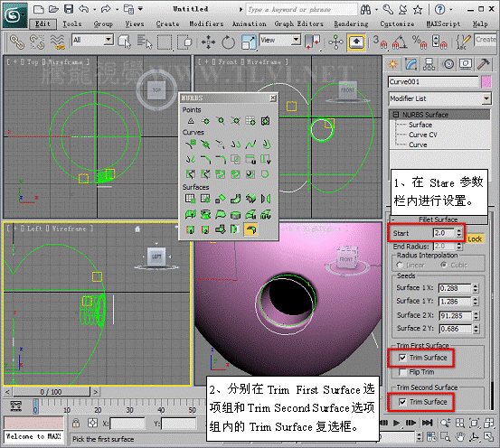Open the Edit menu
Screen dimensions: 500x448
point(42,23)
